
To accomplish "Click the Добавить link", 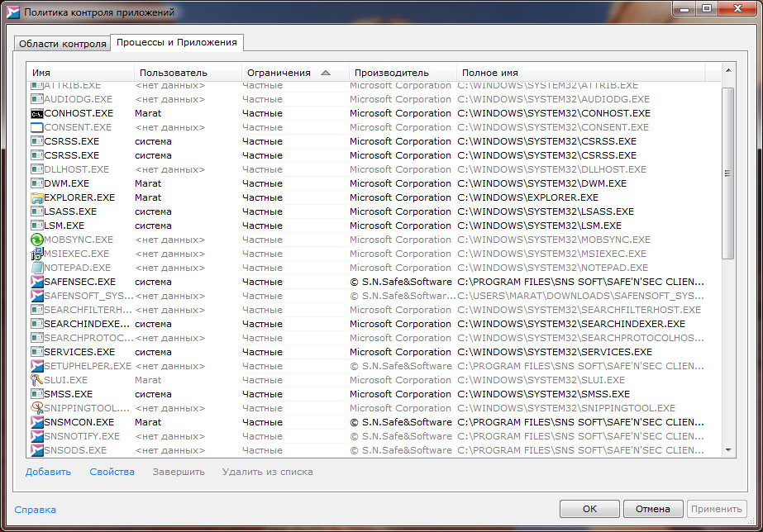I will coord(48,472).
